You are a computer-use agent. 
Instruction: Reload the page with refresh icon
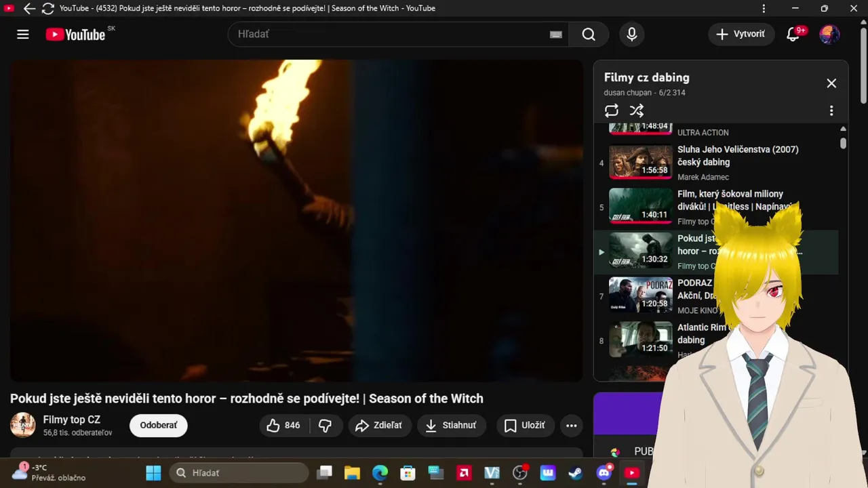[x=48, y=9]
